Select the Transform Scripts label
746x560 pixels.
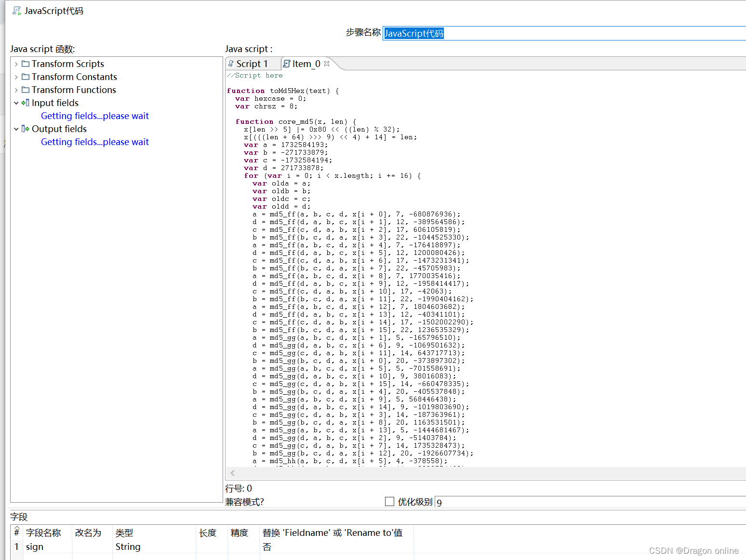coord(68,64)
